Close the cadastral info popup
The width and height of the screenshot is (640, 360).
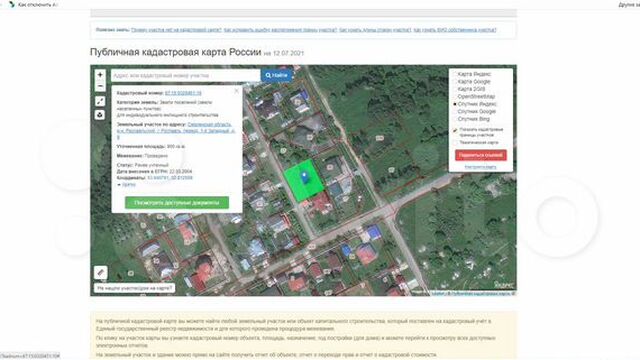click(x=237, y=91)
